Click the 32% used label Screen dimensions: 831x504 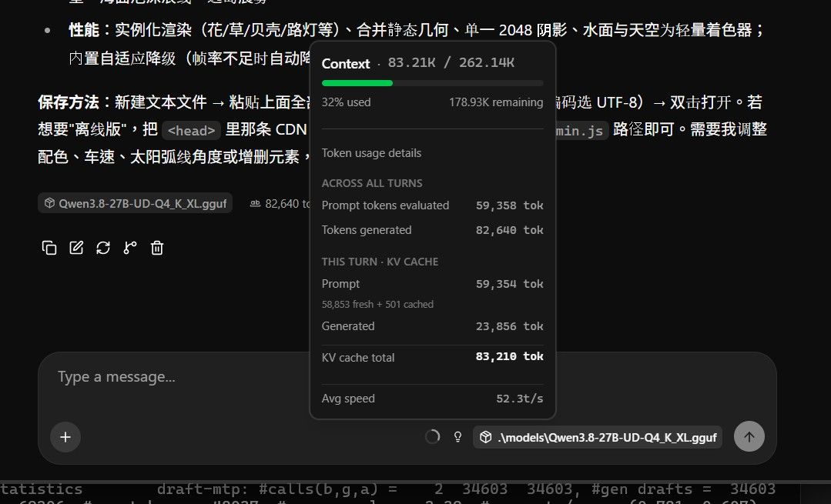pos(346,102)
